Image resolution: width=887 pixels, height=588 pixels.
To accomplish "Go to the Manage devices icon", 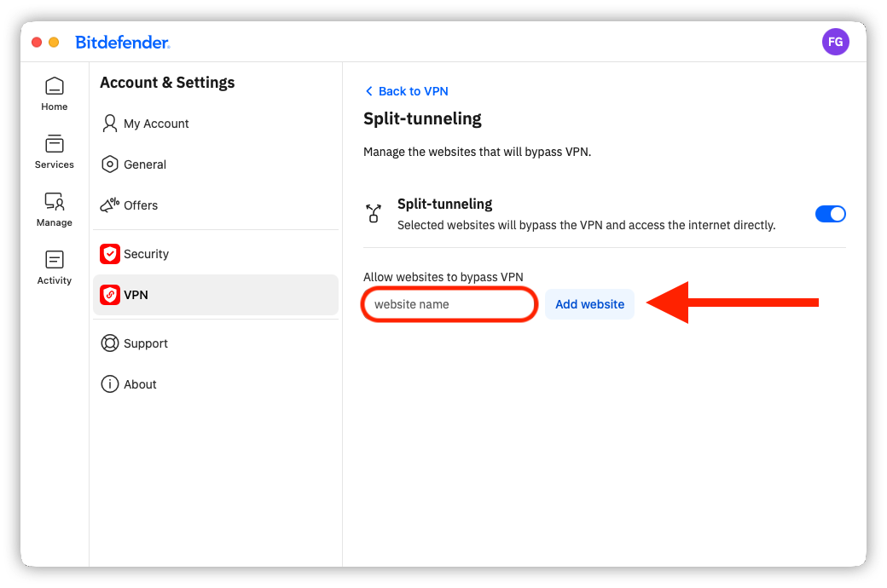I will click(x=55, y=201).
